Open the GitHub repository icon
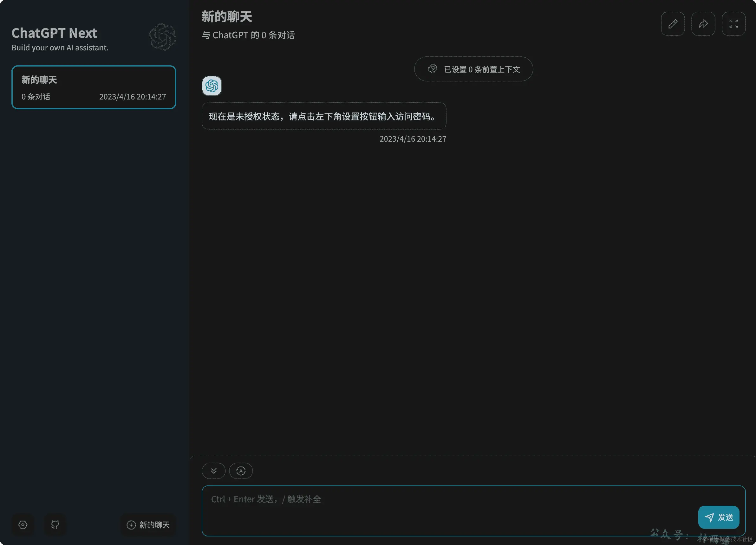756x545 pixels. click(x=55, y=525)
